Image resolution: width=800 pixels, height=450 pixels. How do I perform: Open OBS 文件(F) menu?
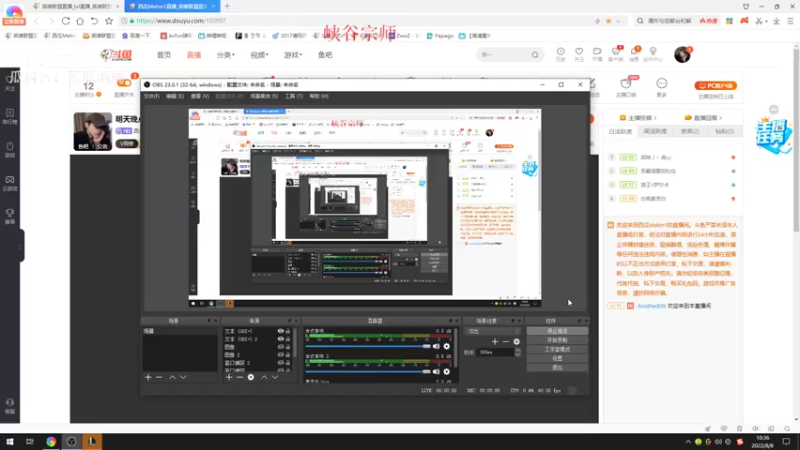pos(152,96)
